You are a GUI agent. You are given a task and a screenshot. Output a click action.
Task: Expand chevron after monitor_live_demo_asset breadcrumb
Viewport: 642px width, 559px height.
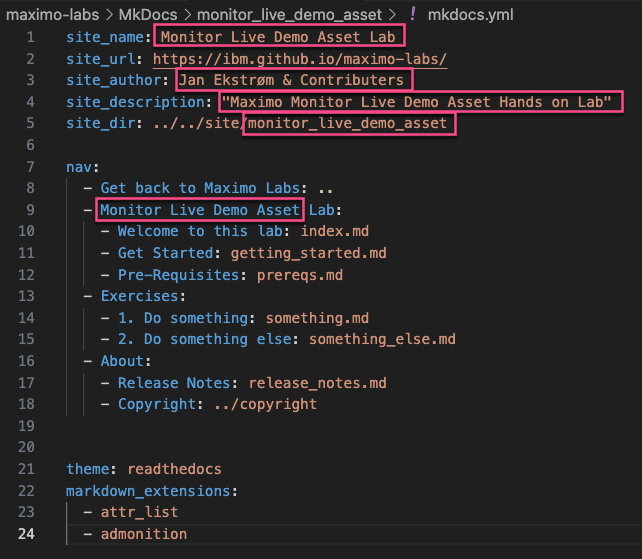tap(392, 15)
